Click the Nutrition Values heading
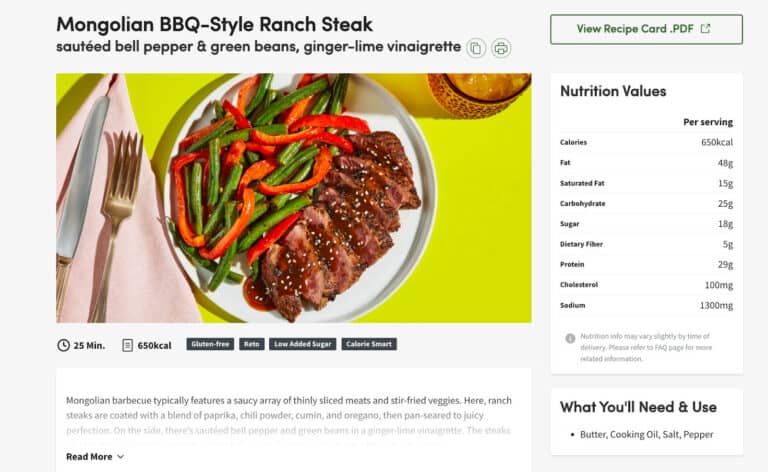 pos(613,91)
